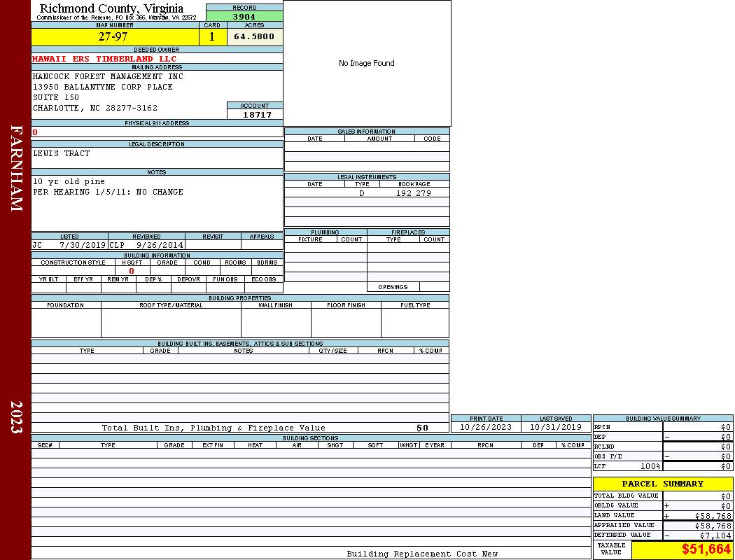Click the Parcel Summary header

click(662, 484)
